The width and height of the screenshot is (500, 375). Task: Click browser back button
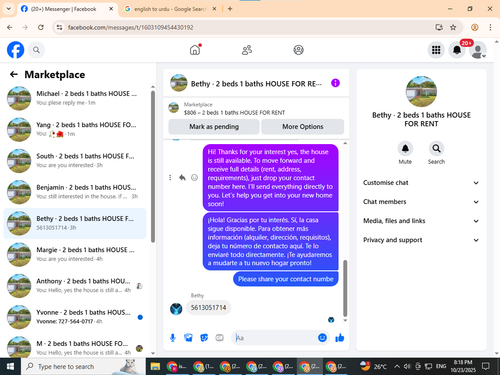click(x=10, y=27)
